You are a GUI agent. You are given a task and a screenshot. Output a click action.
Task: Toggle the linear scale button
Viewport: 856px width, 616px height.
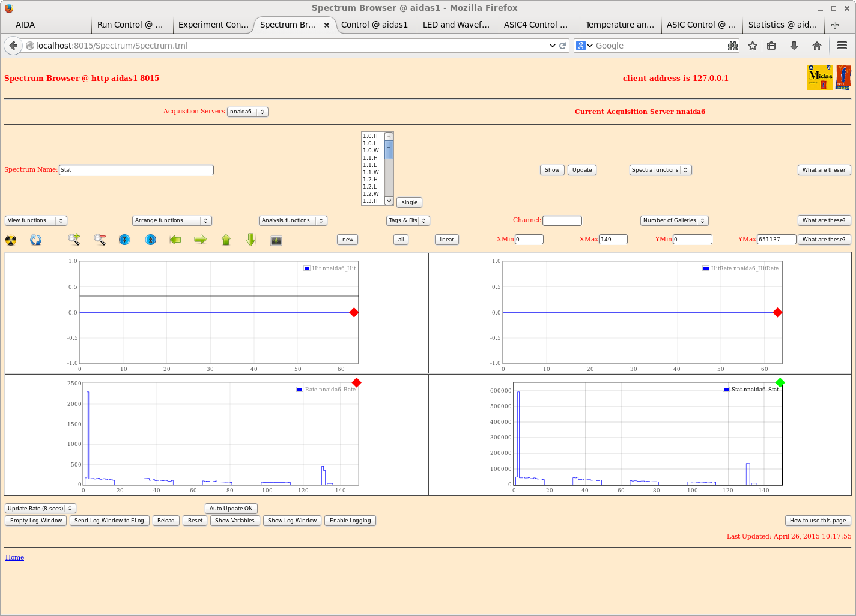coord(447,240)
